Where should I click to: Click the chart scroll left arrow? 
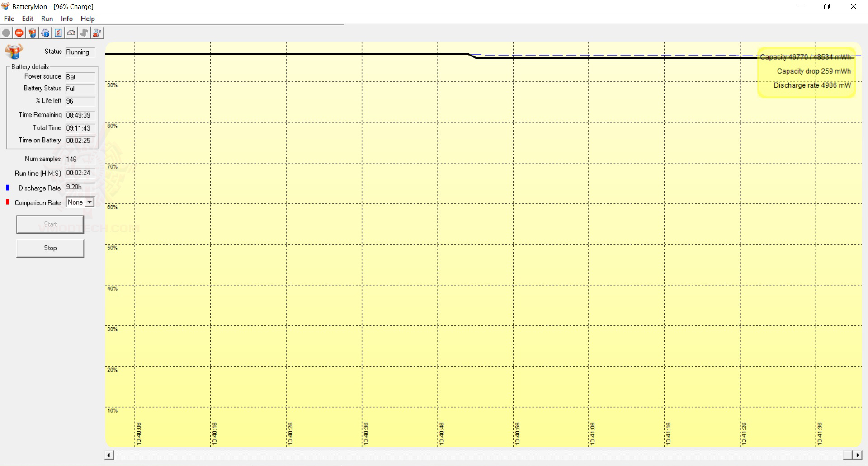pos(109,455)
